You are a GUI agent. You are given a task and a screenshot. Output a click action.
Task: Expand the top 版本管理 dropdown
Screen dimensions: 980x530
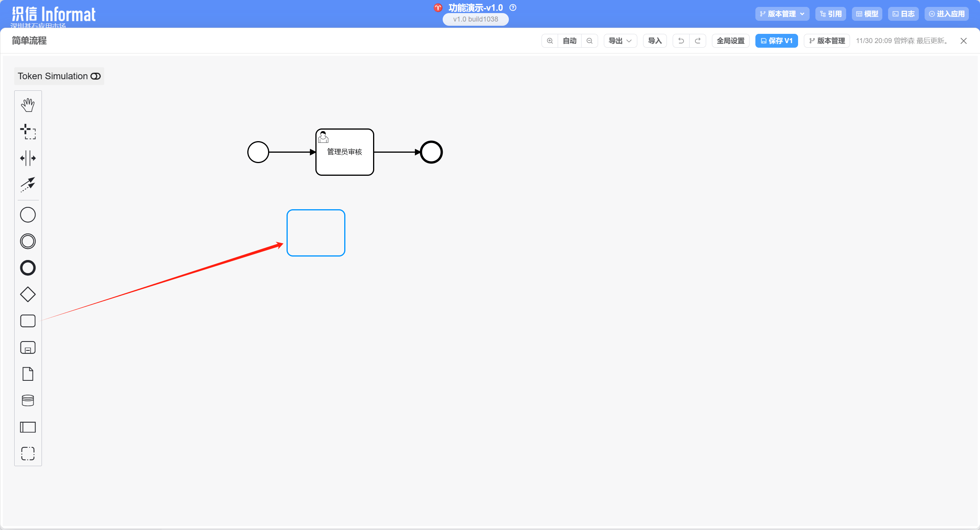click(782, 14)
